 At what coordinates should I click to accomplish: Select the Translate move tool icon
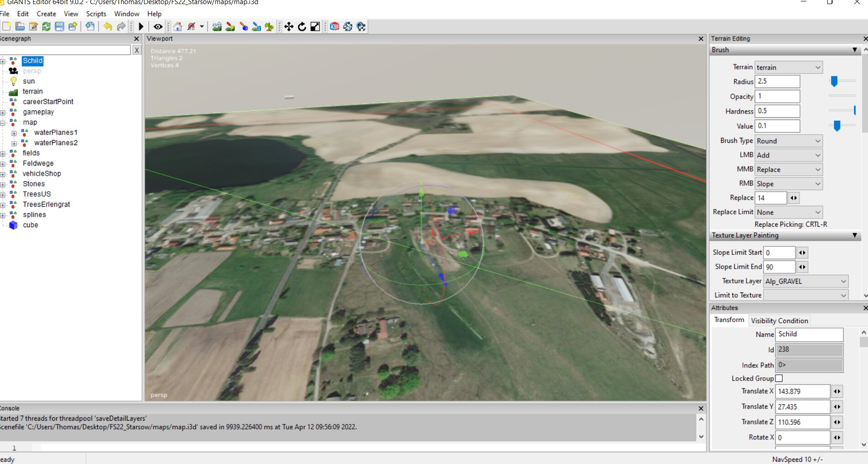(x=289, y=27)
